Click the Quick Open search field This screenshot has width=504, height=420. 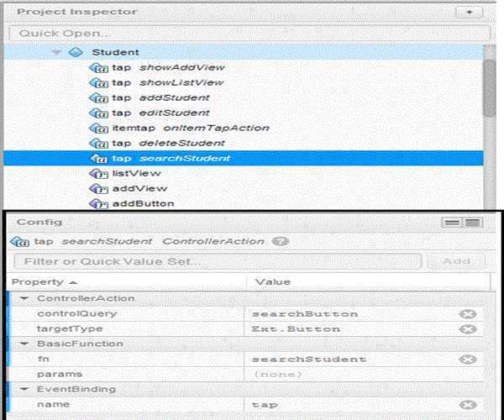click(x=244, y=34)
